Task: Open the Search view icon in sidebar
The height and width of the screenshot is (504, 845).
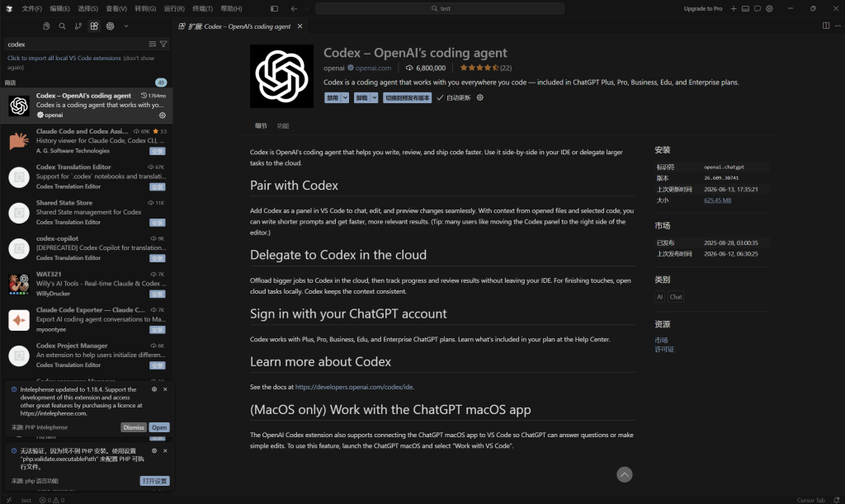Action: coord(62,26)
